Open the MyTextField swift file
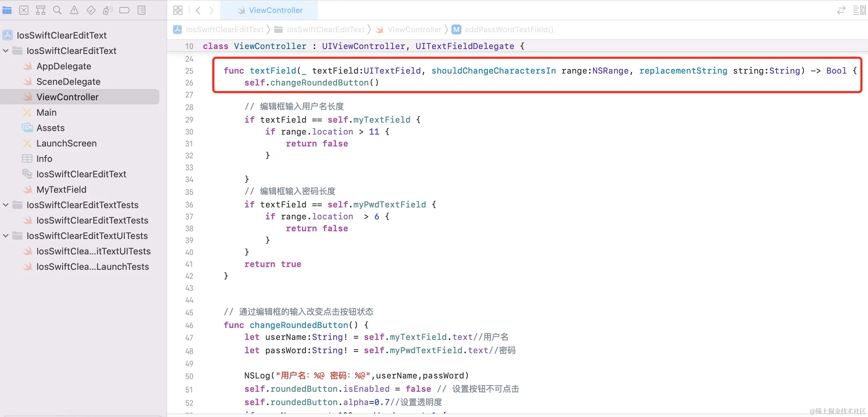The height and width of the screenshot is (417, 868). pos(61,190)
